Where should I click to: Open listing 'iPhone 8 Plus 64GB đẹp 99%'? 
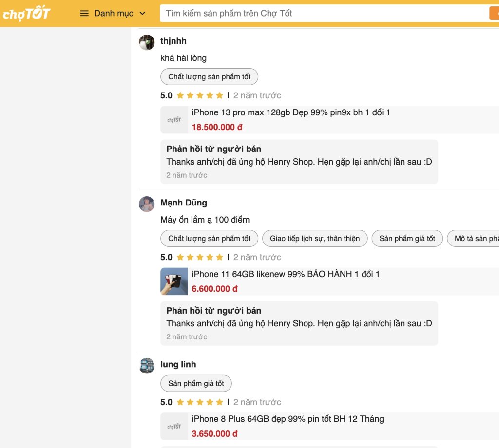coord(288,419)
